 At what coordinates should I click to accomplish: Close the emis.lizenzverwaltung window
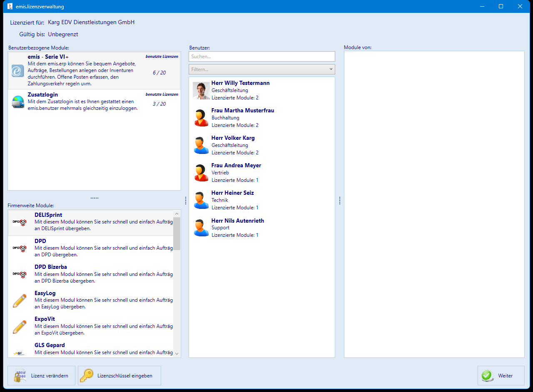(520, 7)
